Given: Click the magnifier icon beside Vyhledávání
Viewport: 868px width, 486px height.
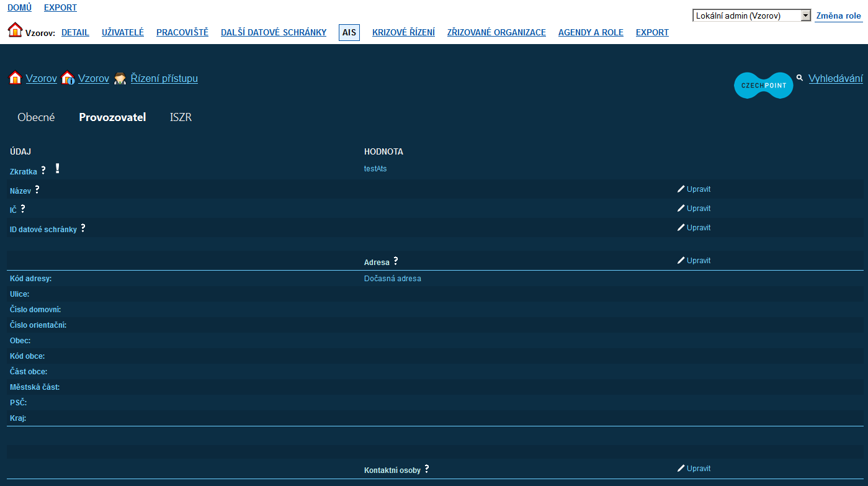Looking at the screenshot, I should point(800,78).
